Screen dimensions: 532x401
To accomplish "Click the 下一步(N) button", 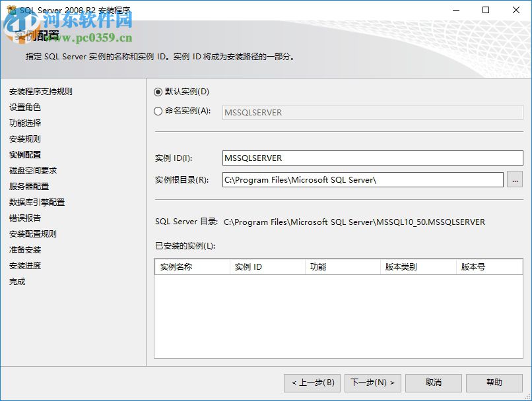I will point(373,383).
